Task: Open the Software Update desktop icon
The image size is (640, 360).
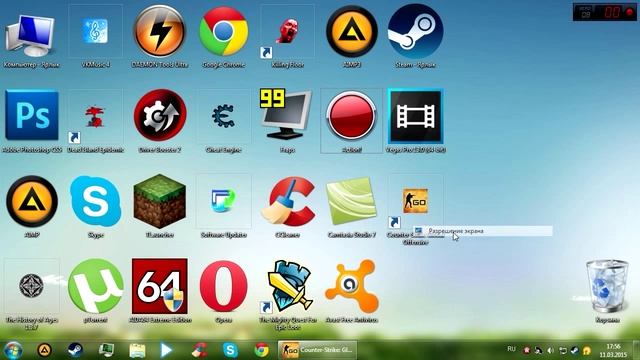Action: [x=223, y=207]
